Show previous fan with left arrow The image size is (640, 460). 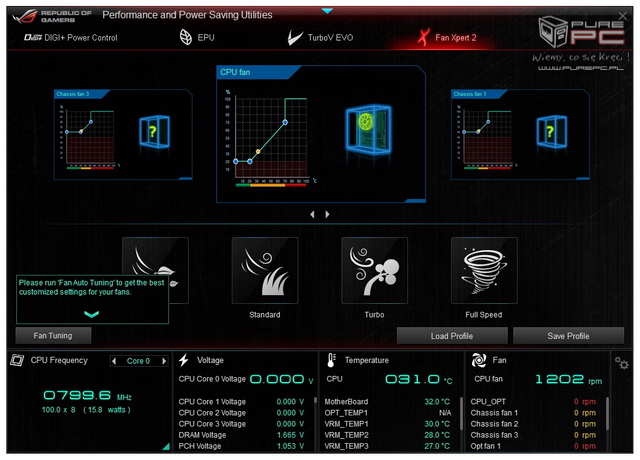click(x=312, y=214)
